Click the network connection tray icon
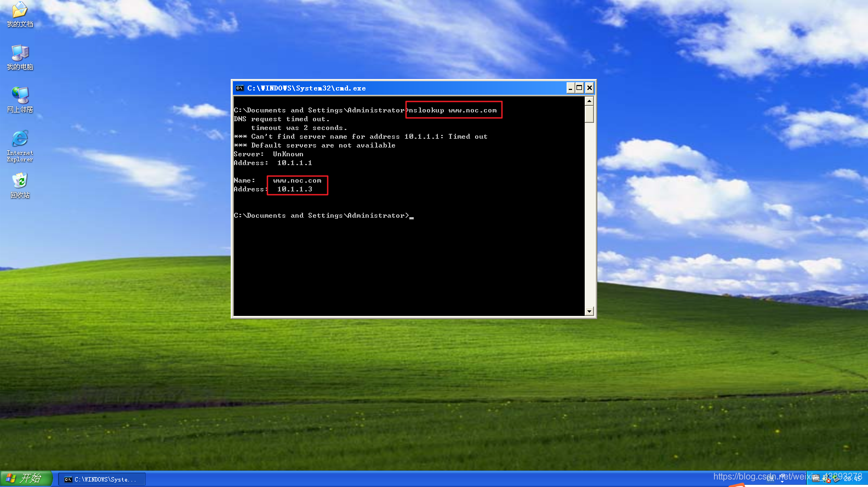This screenshot has height=487, width=868. click(x=836, y=479)
